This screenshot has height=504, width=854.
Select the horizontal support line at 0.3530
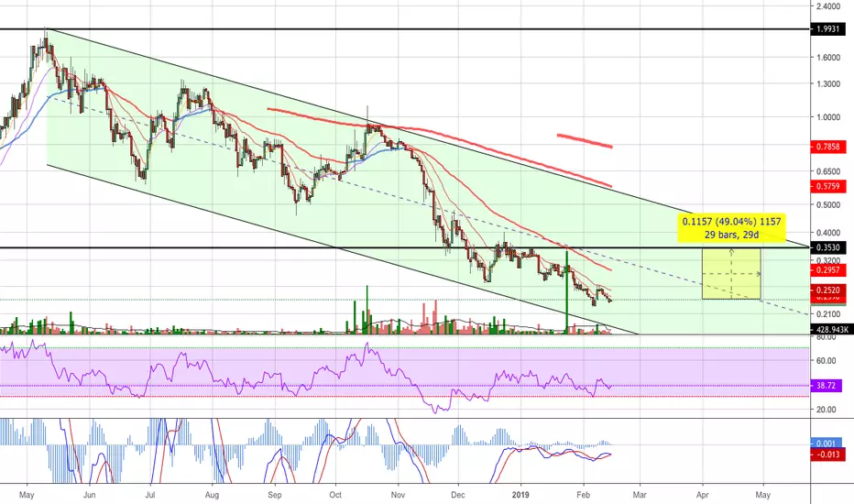pyautogui.click(x=405, y=248)
